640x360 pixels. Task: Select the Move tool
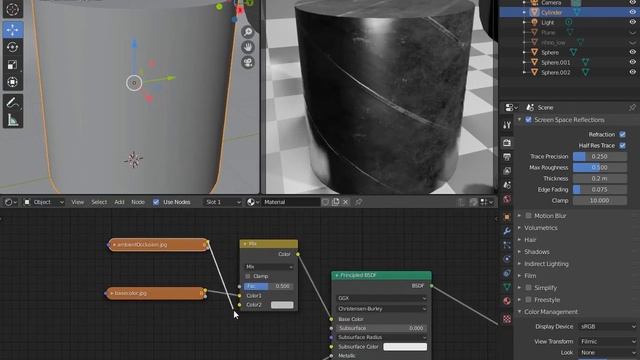pyautogui.click(x=13, y=30)
